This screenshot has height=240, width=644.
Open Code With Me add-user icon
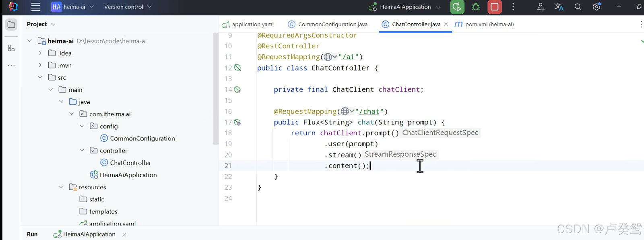tap(541, 7)
